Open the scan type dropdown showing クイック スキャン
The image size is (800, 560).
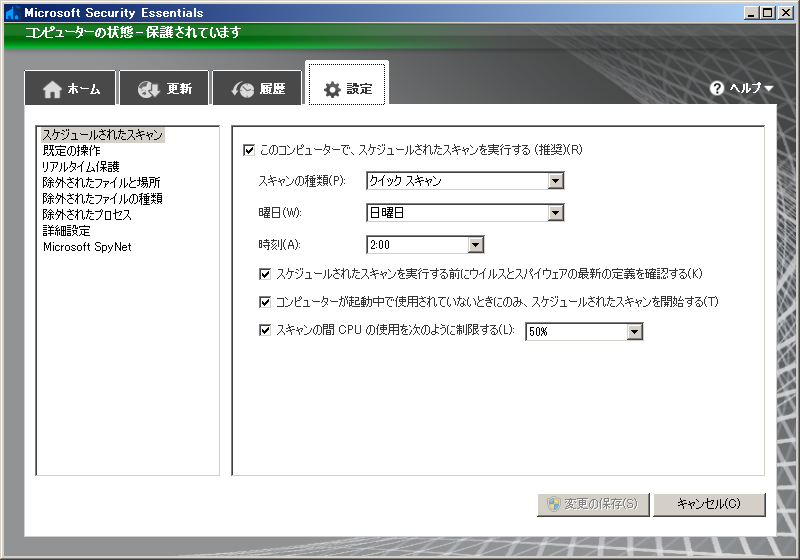[556, 181]
